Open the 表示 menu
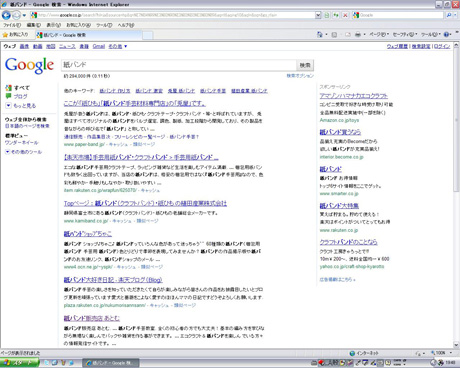This screenshot has height=368, width=460. coord(53,25)
